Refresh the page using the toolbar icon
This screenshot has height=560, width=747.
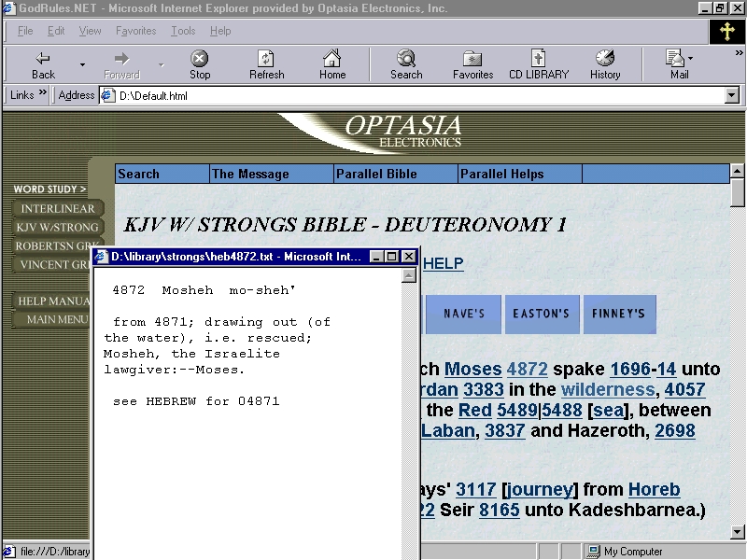tap(266, 63)
